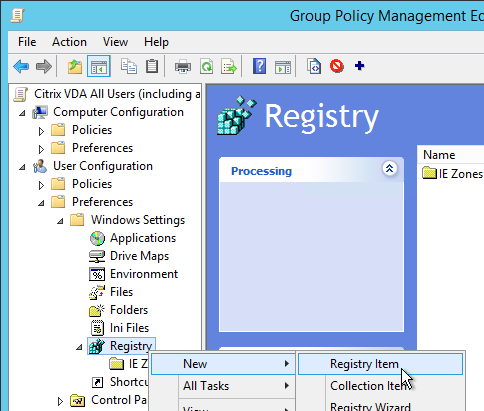Click the Registry cubes icon in tree
The image size is (484, 411).
click(97, 346)
